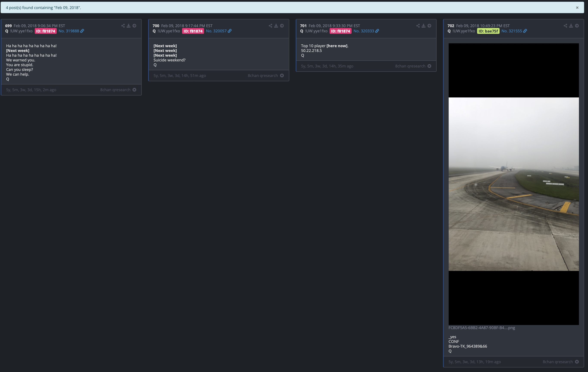Click post number 701

pyautogui.click(x=303, y=26)
